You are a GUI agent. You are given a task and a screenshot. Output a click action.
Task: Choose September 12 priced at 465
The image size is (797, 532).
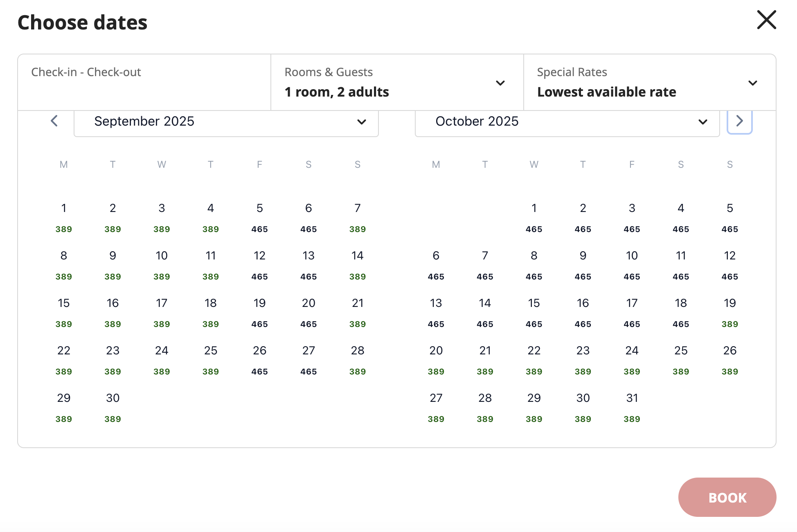[x=260, y=265]
